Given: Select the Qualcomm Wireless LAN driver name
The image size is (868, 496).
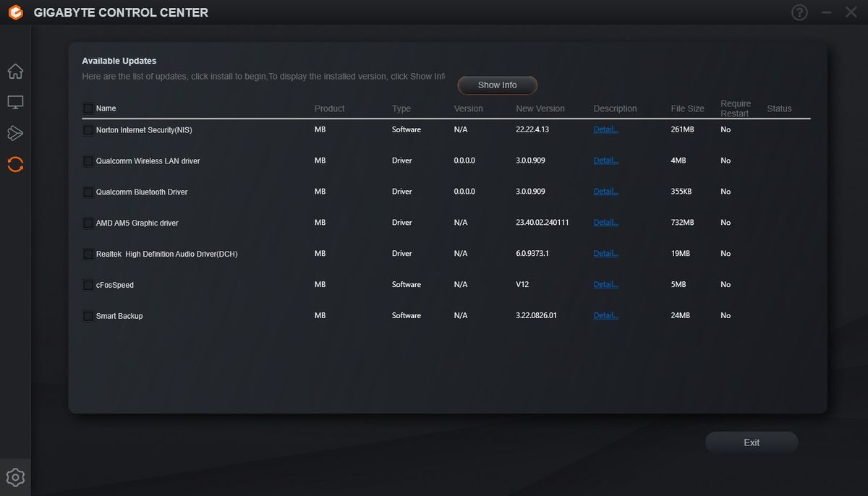Looking at the screenshot, I should [148, 161].
